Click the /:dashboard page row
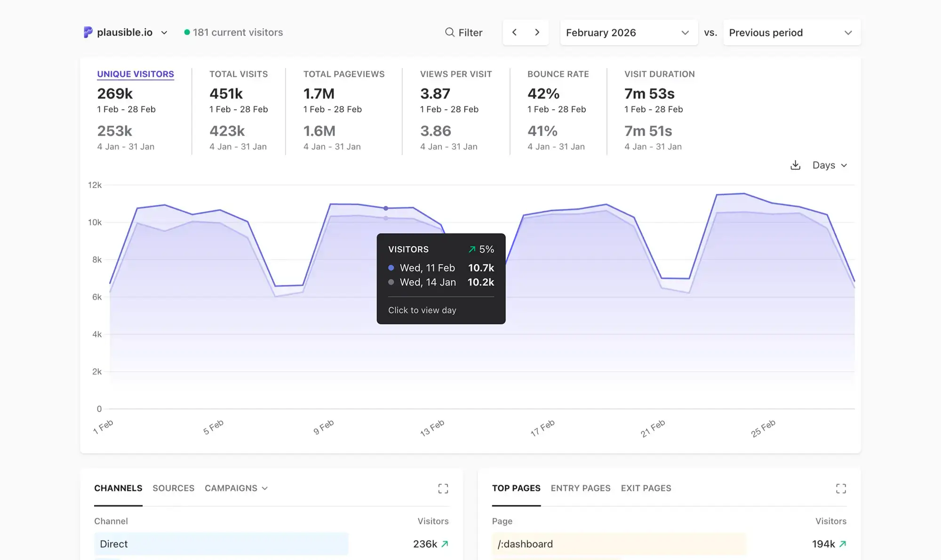 [525, 544]
